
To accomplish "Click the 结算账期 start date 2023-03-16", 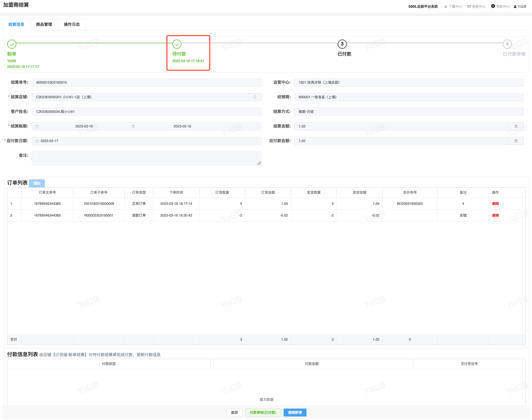I will click(84, 126).
